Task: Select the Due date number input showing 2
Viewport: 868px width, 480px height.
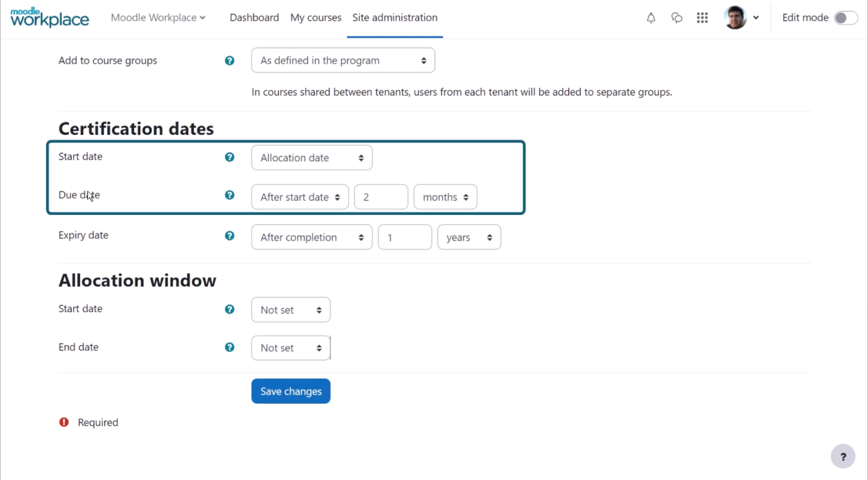Action: click(x=381, y=196)
